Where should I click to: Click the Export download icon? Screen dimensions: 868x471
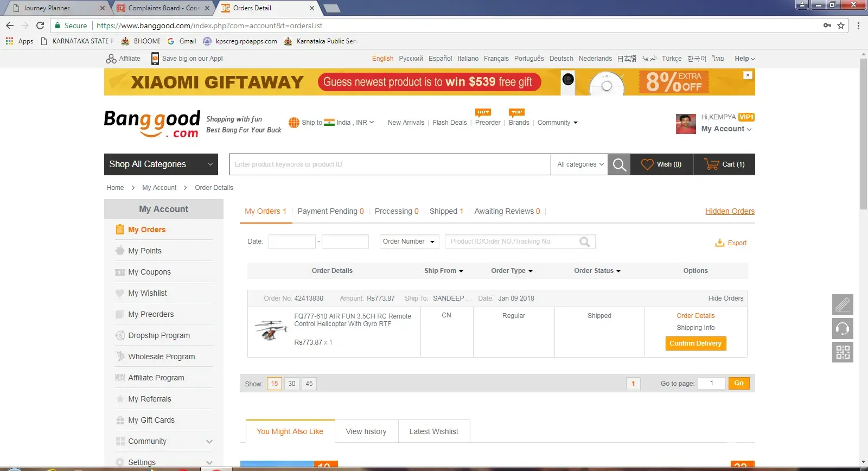(x=720, y=243)
